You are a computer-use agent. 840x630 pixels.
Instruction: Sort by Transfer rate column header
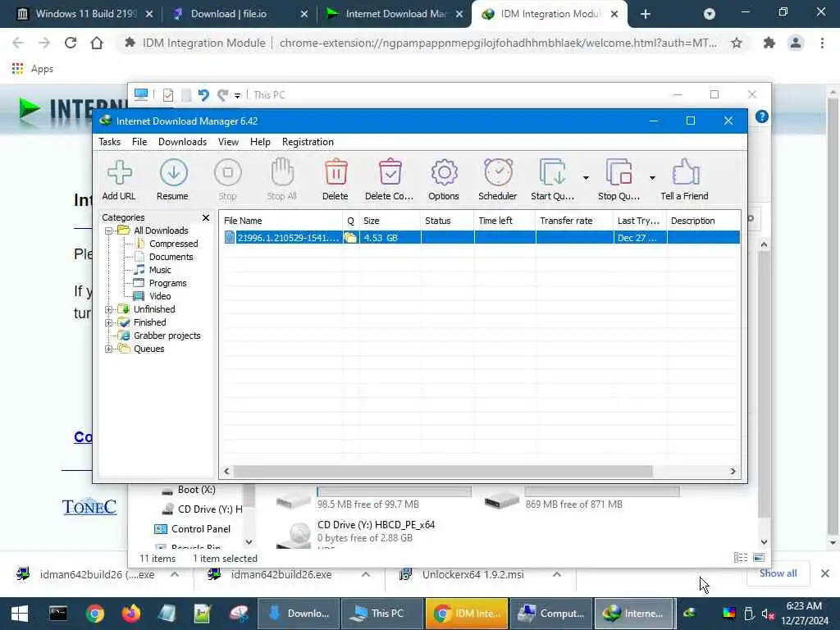tap(574, 221)
